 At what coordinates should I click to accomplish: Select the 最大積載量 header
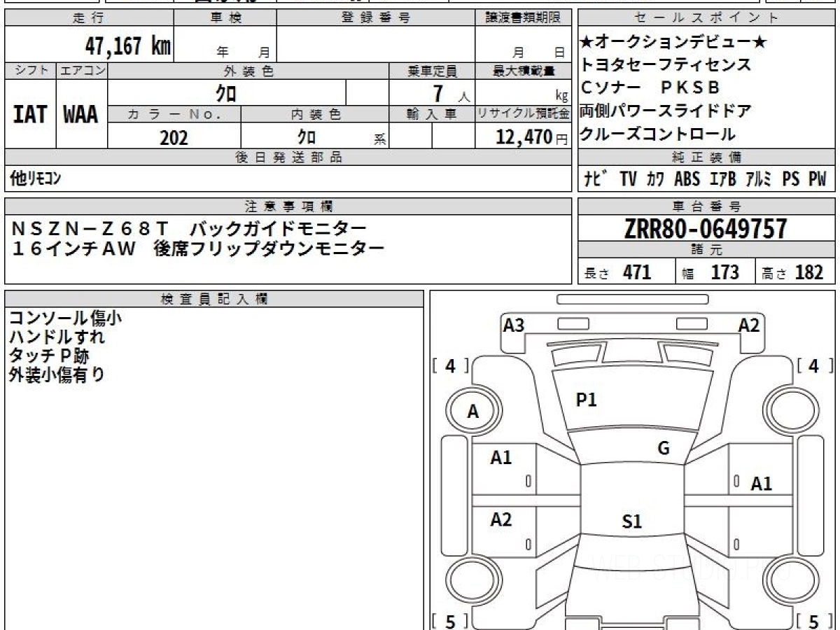point(523,71)
